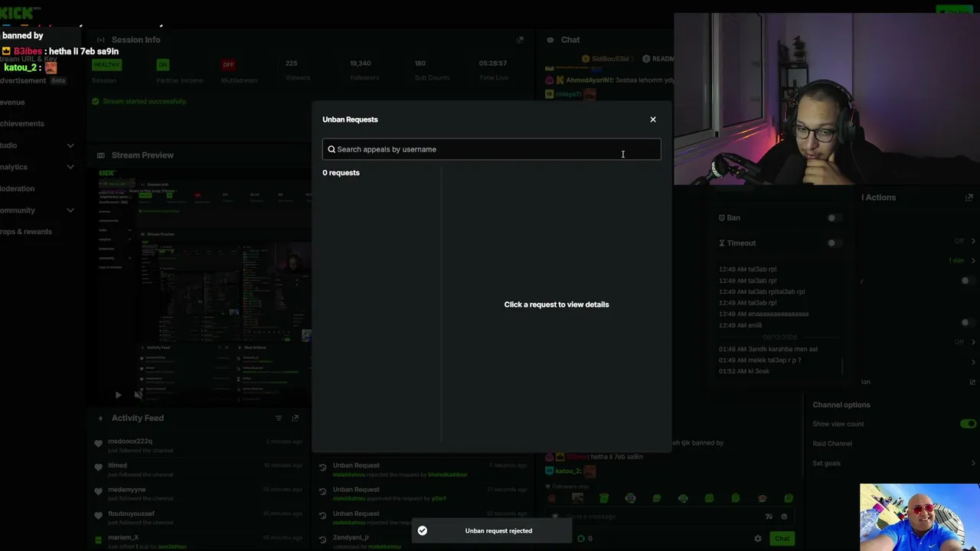Focus the Search appeals by username field
The image size is (980, 551).
(x=492, y=149)
